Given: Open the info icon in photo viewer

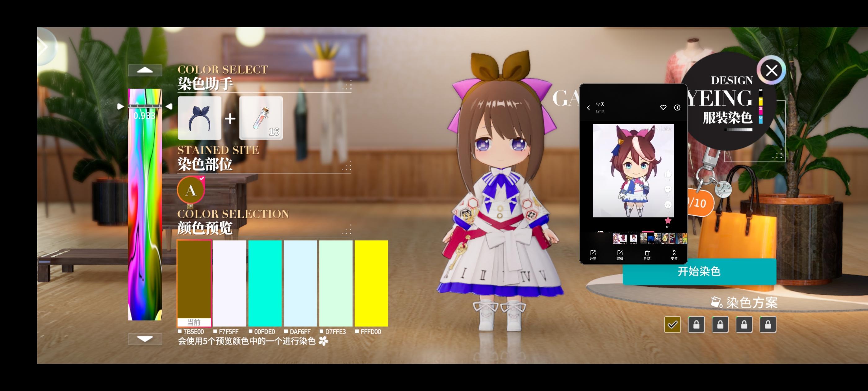Looking at the screenshot, I should pyautogui.click(x=677, y=107).
